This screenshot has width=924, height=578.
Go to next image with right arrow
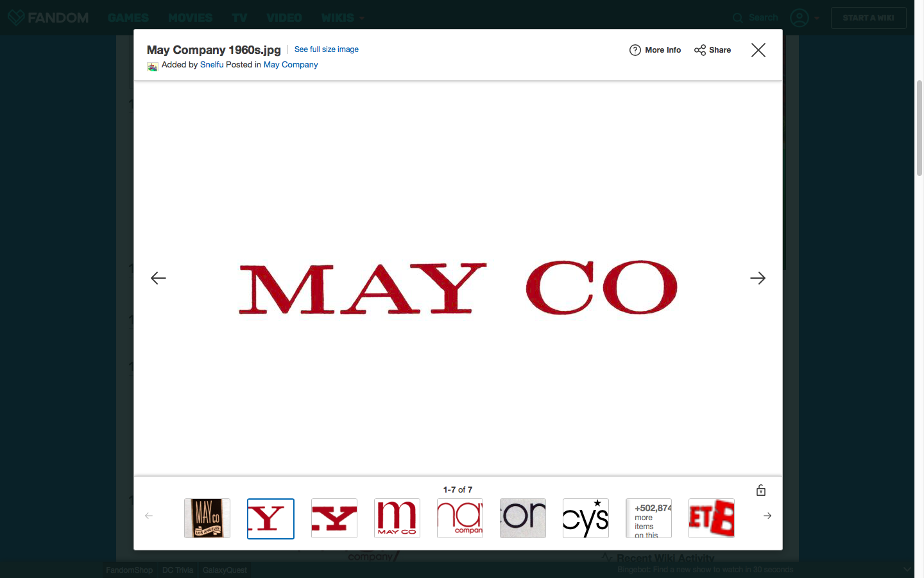pos(757,278)
